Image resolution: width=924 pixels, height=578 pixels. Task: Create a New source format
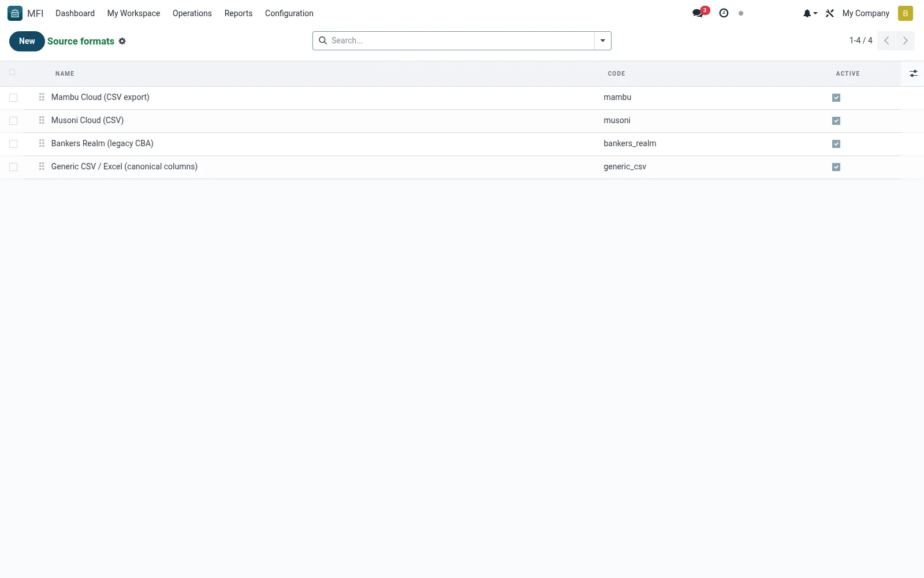click(x=27, y=41)
